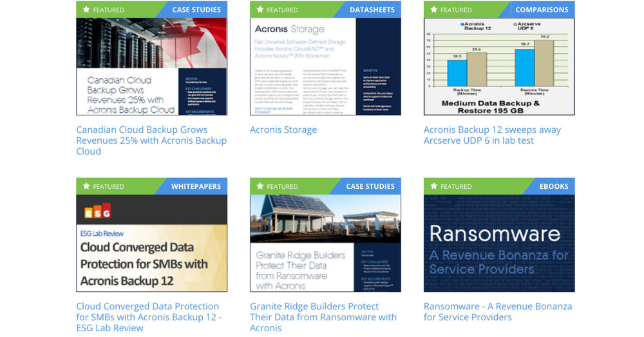Image resolution: width=644 pixels, height=337 pixels.
Task: Open the Ransomware ebook cover thumbnail
Action: [x=499, y=244]
